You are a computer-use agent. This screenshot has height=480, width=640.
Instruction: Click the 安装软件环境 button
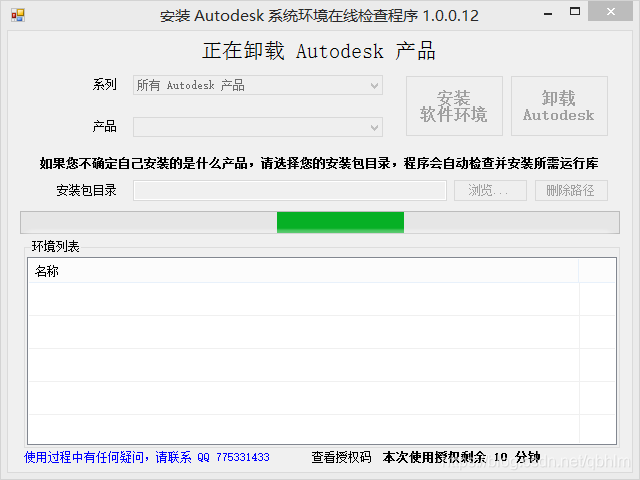coord(454,106)
